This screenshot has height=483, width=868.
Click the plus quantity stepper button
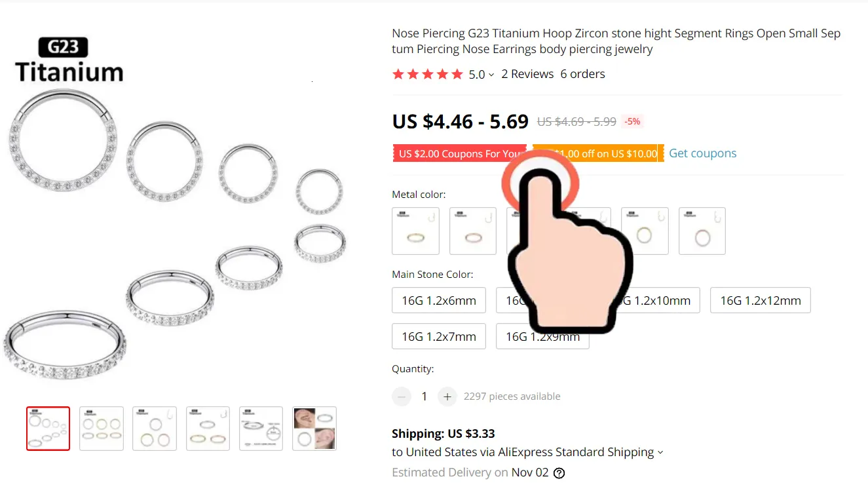(x=447, y=396)
